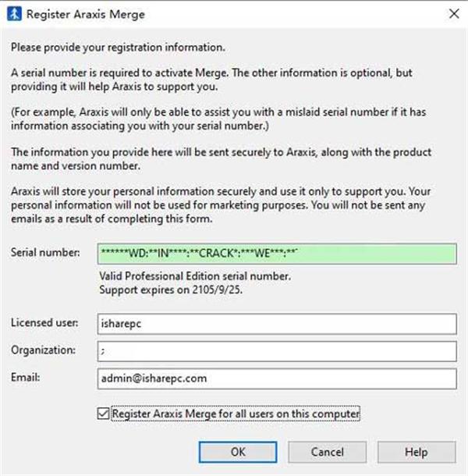The height and width of the screenshot is (476, 468).
Task: Click into the Organization text box
Action: click(x=277, y=351)
